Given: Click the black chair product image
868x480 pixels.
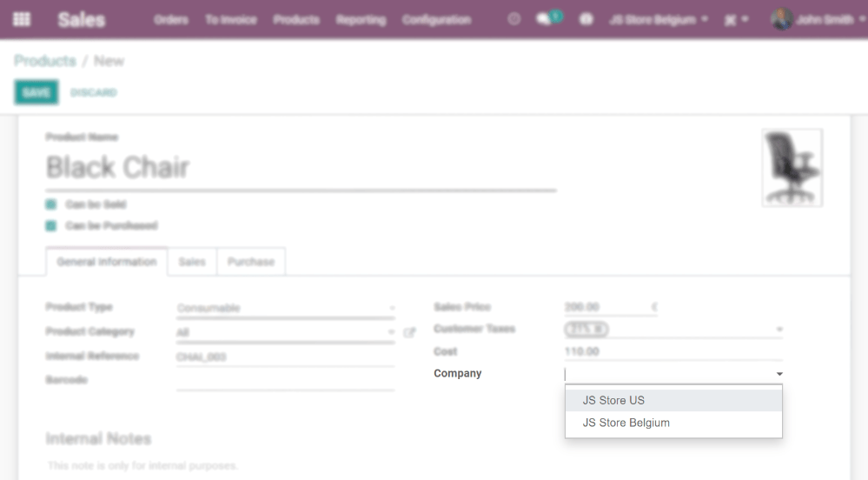Looking at the screenshot, I should coord(792,168).
